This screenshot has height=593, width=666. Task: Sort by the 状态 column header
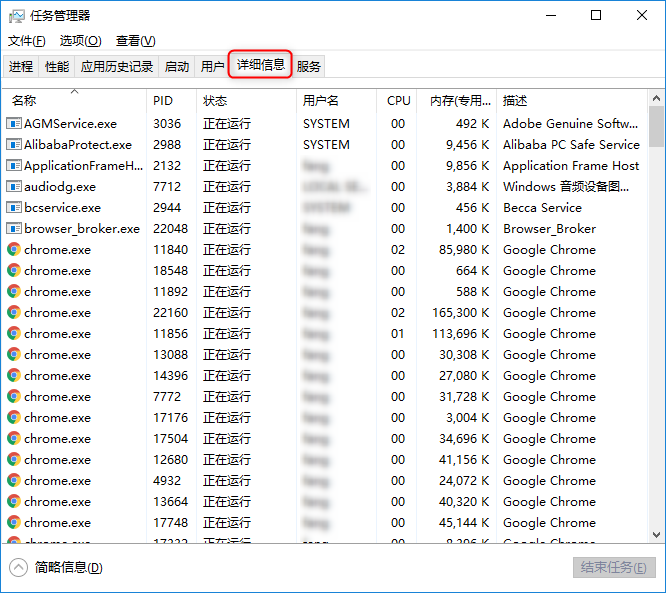[246, 100]
